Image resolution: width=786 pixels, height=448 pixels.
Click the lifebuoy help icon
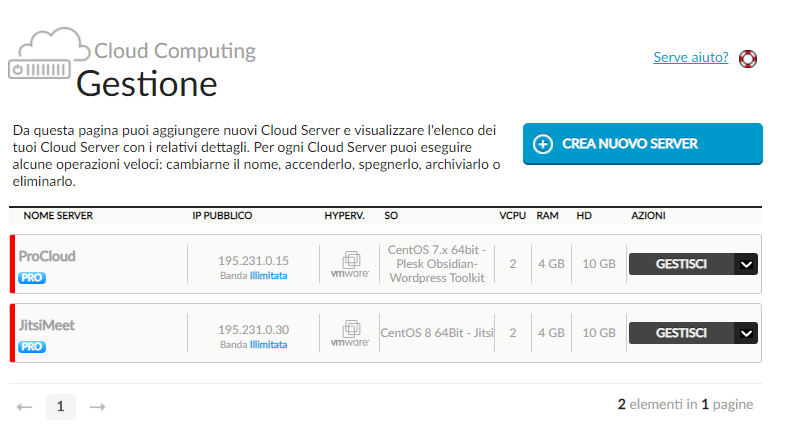(748, 58)
